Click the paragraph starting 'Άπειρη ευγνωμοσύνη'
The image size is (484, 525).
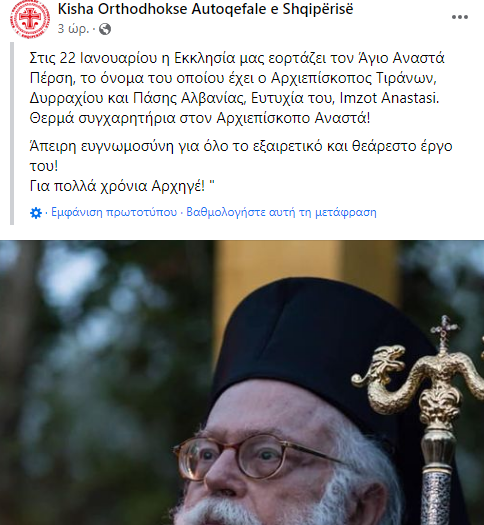(241, 156)
